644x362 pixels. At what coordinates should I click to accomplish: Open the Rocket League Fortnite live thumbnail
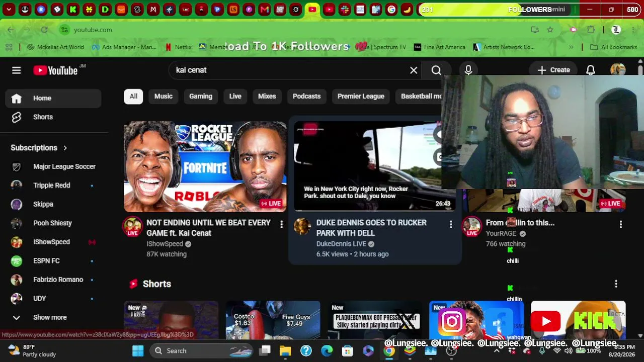coord(205,166)
